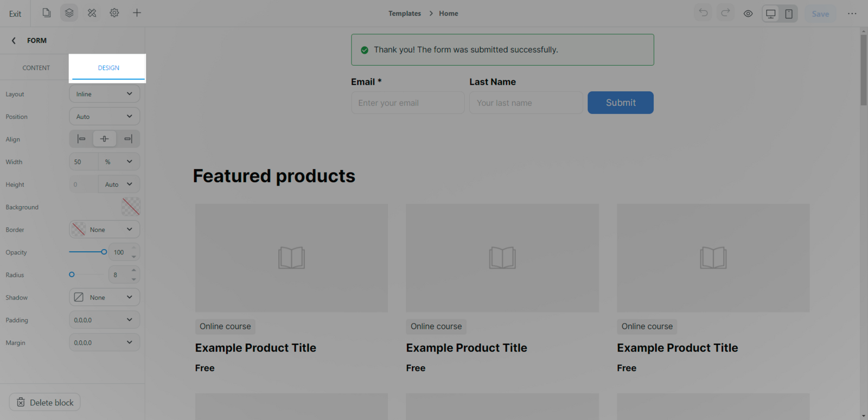Click the undo arrow icon
The width and height of the screenshot is (868, 420).
(x=703, y=13)
